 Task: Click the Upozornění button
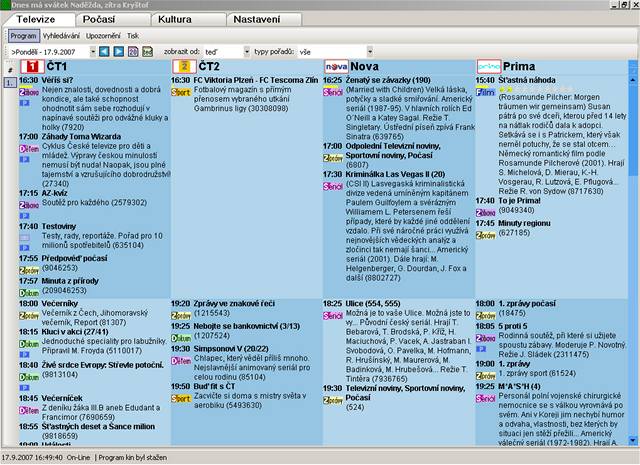102,35
